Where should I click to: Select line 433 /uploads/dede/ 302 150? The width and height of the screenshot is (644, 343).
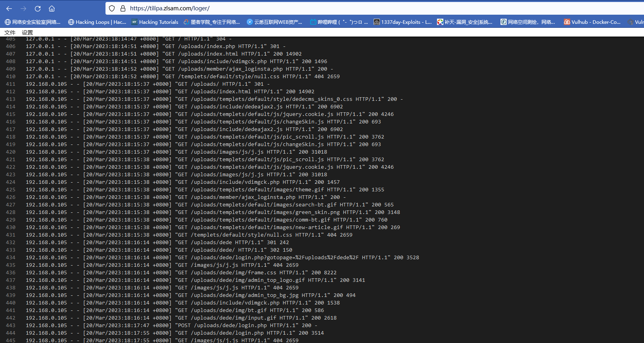tap(159, 250)
